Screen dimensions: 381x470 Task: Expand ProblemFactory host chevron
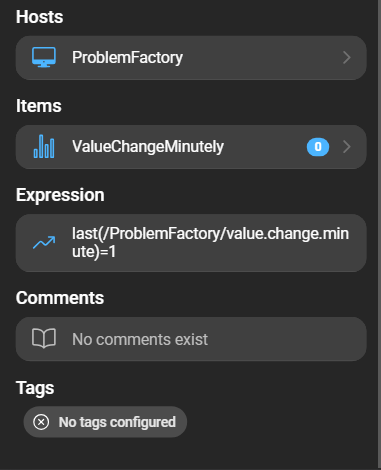pyautogui.click(x=347, y=58)
